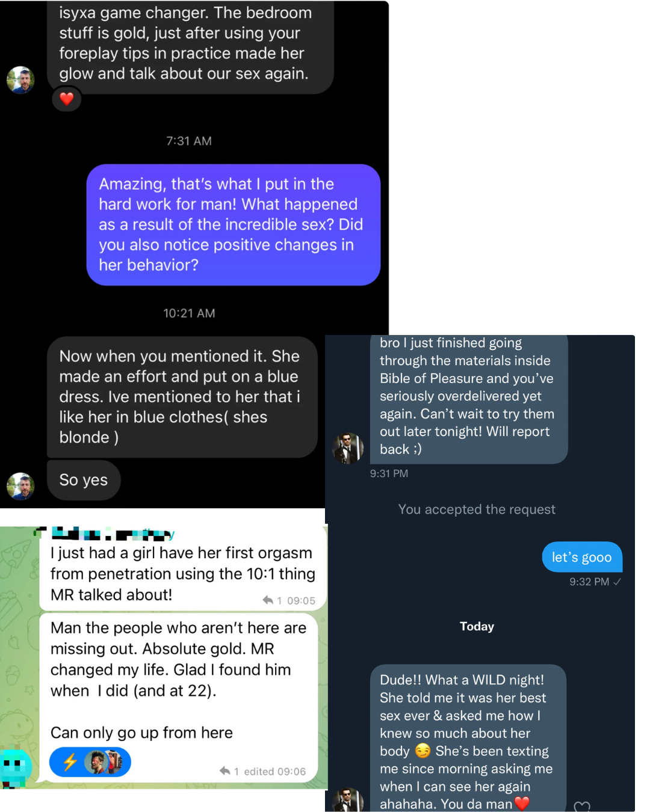
Task: Tap the reply arrow beside 'edited 09:06'
Action: [x=224, y=770]
